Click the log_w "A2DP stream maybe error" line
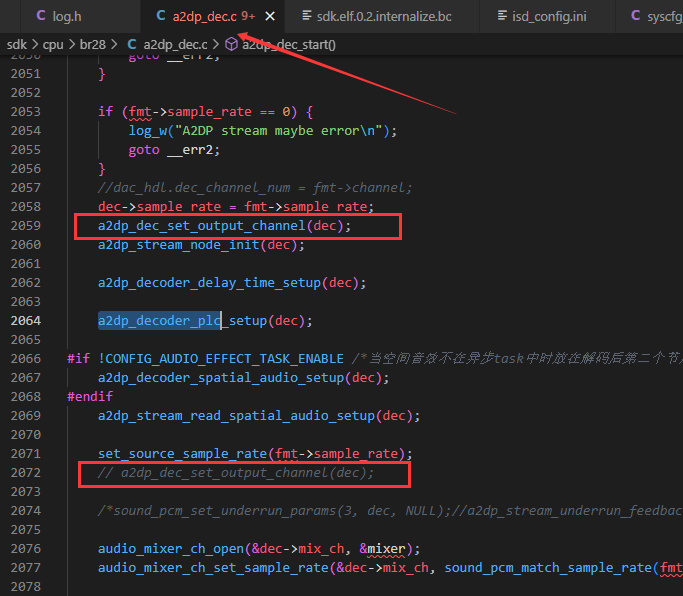 (x=263, y=131)
